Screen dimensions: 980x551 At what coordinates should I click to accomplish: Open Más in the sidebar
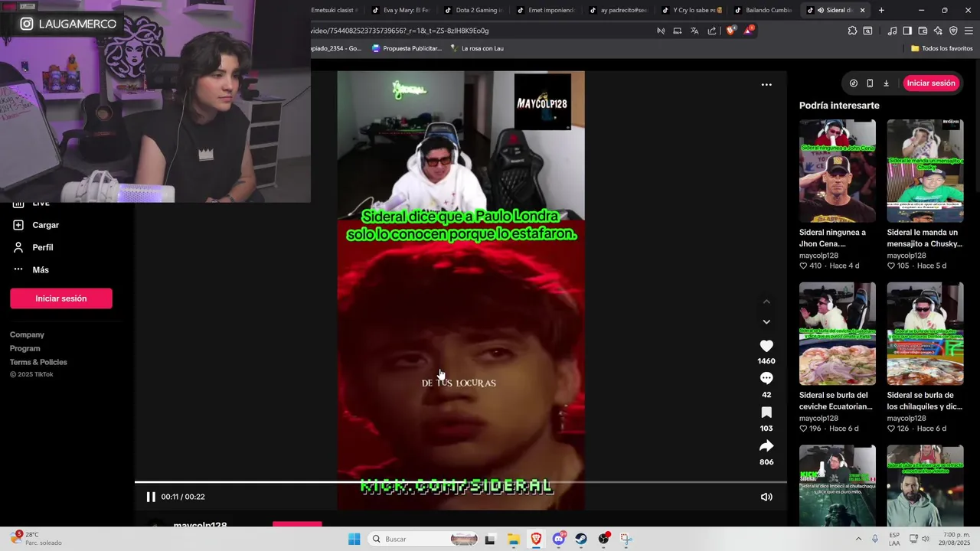point(31,269)
